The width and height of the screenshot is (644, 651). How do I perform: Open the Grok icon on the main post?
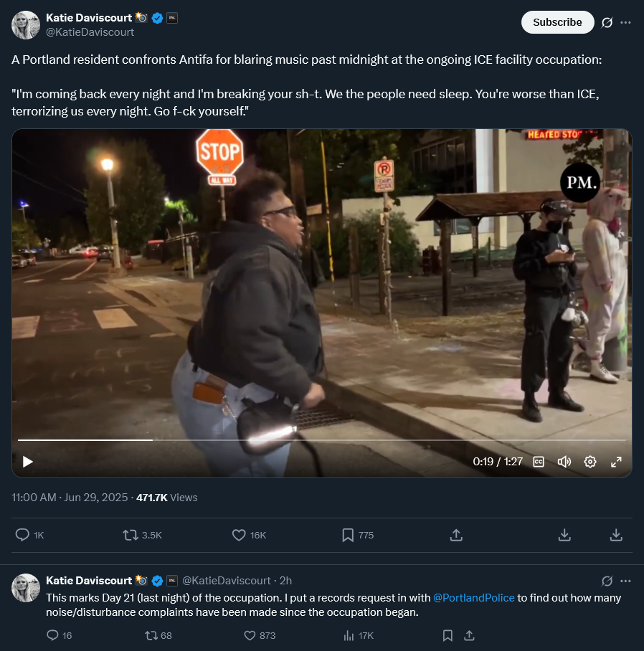607,22
